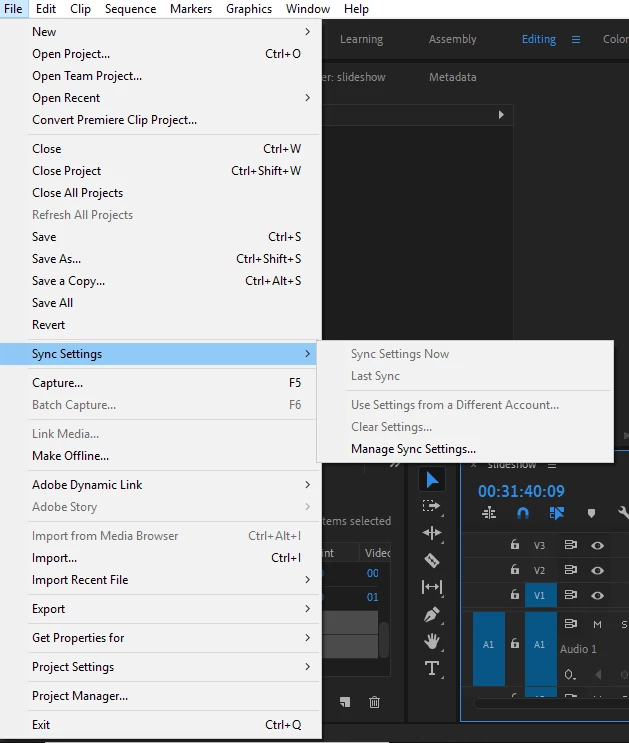
Task: Click the Audio 1 track name
Action: (578, 649)
